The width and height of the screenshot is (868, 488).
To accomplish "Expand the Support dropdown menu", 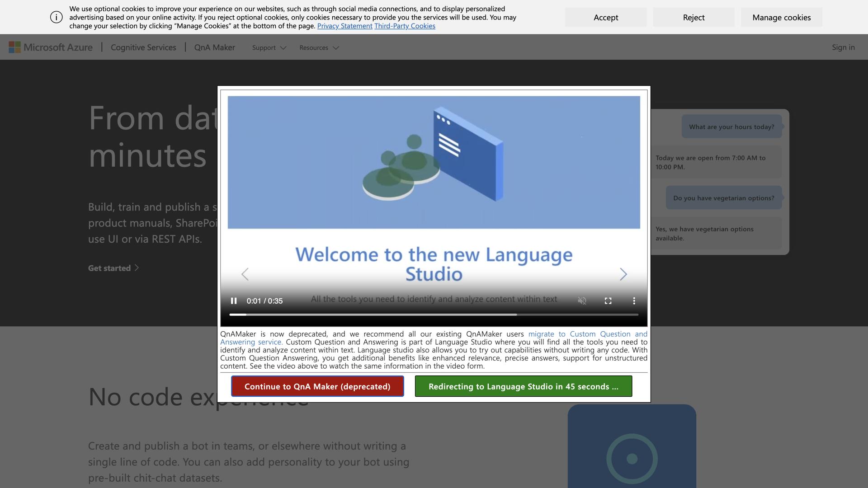I will tap(269, 47).
